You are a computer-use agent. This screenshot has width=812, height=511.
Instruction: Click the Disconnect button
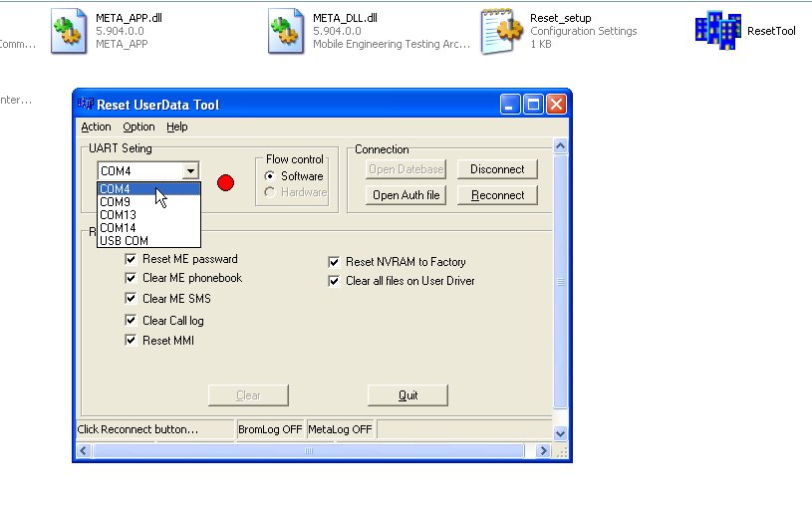click(497, 169)
